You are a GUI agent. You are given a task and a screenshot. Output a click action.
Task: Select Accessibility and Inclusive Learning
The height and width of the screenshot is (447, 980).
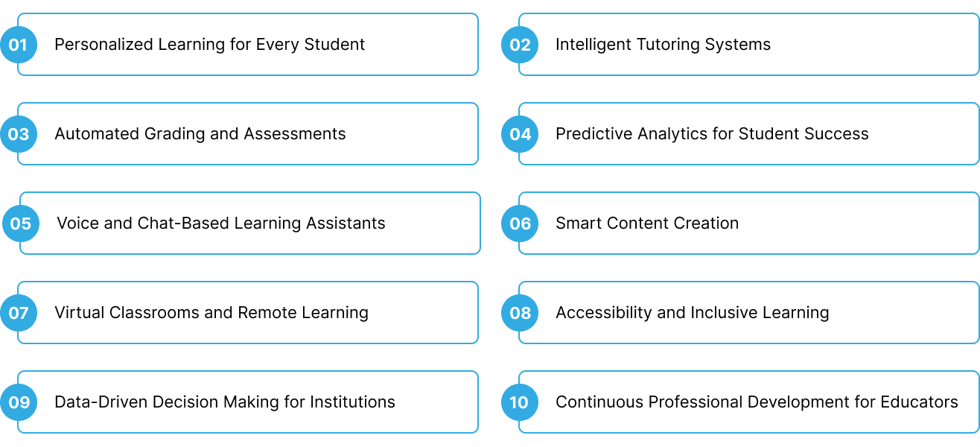(692, 313)
